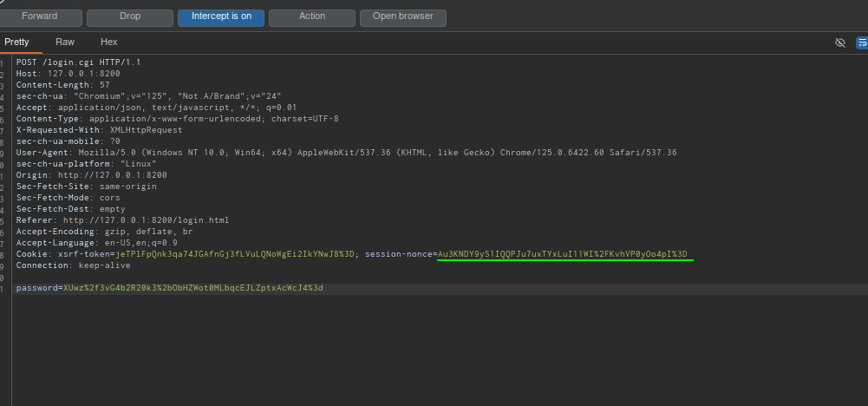This screenshot has width=868, height=406.
Task: Open the Action dropdown menu
Action: 311,16
